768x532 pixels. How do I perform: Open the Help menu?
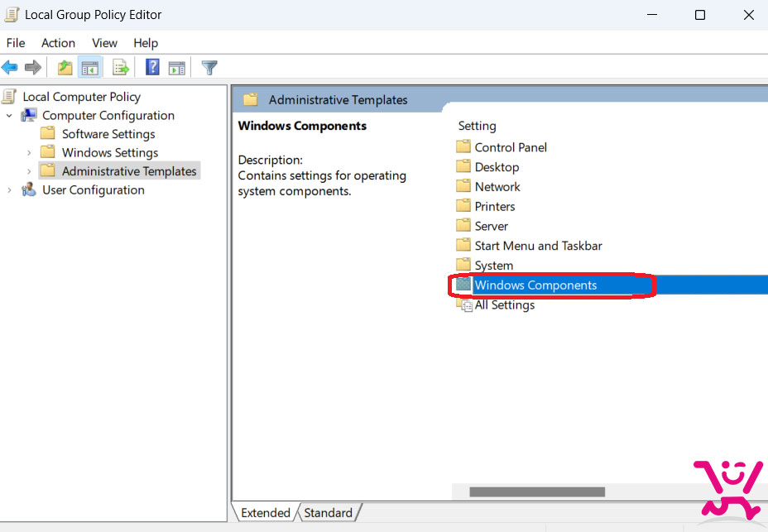coord(146,43)
